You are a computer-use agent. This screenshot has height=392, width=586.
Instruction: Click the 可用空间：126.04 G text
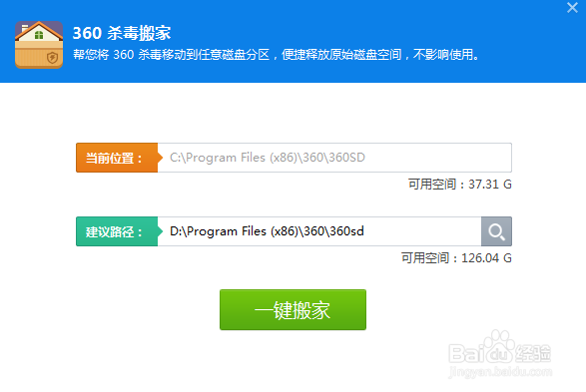pyautogui.click(x=456, y=258)
